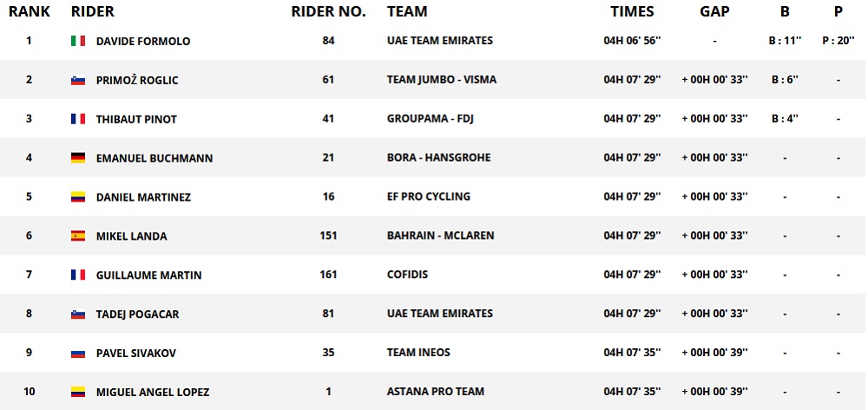Select the Team Jumbo - Visma team name
This screenshot has height=410, width=868.
[441, 80]
